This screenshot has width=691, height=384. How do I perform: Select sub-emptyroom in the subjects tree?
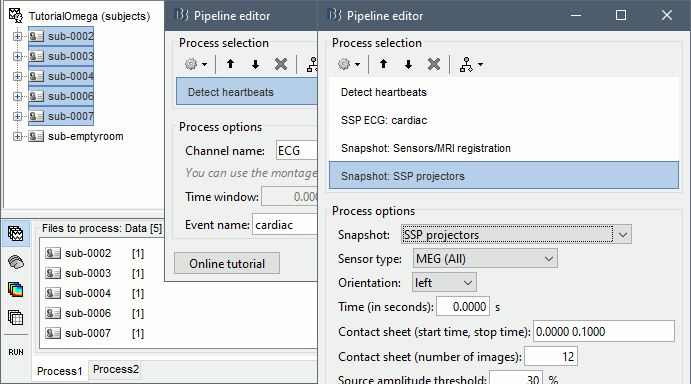pos(76,136)
